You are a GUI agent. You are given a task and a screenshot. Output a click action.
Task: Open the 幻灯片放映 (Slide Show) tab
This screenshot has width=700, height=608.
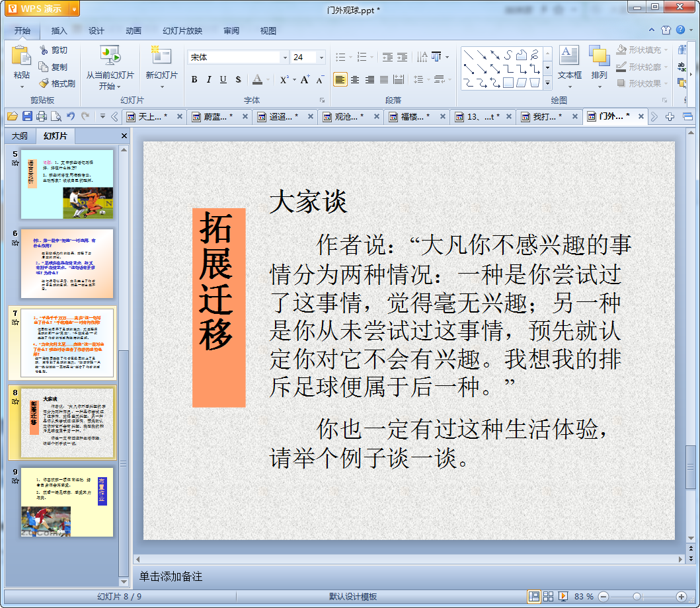(182, 31)
